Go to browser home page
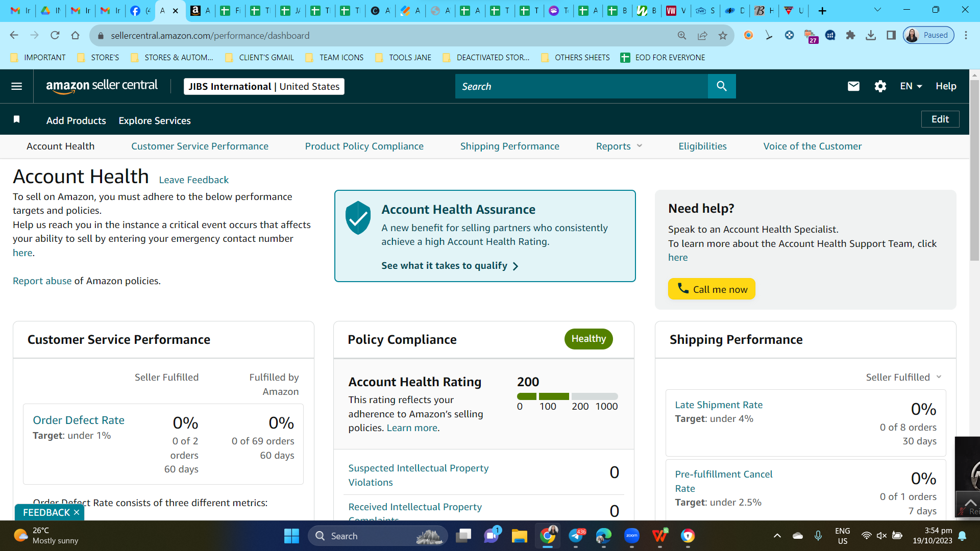The width and height of the screenshot is (980, 551). coord(76,35)
